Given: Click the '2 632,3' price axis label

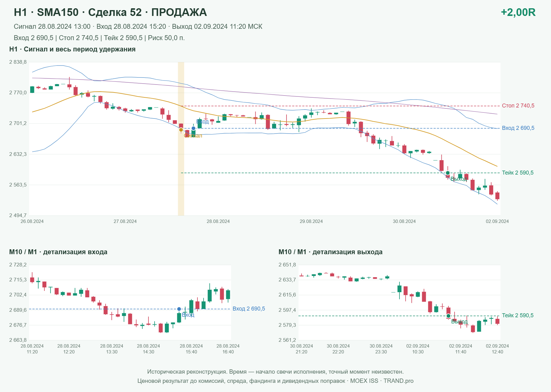Looking at the screenshot, I should click(18, 154).
